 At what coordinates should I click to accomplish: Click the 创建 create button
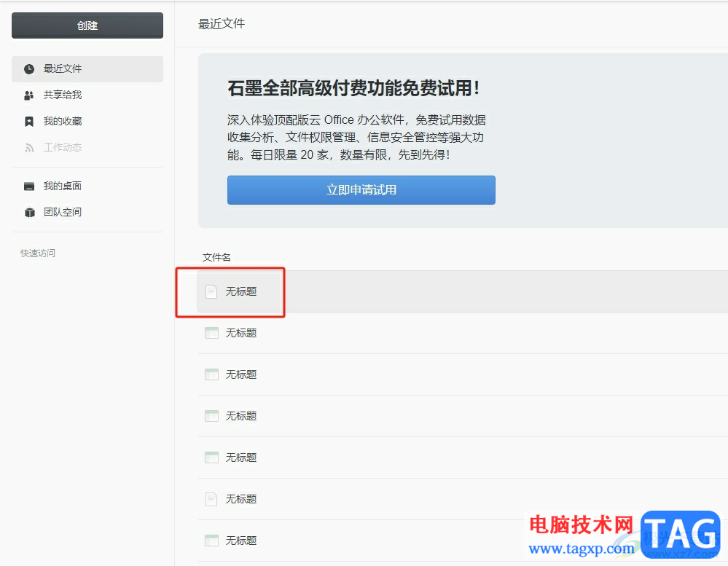click(x=87, y=25)
